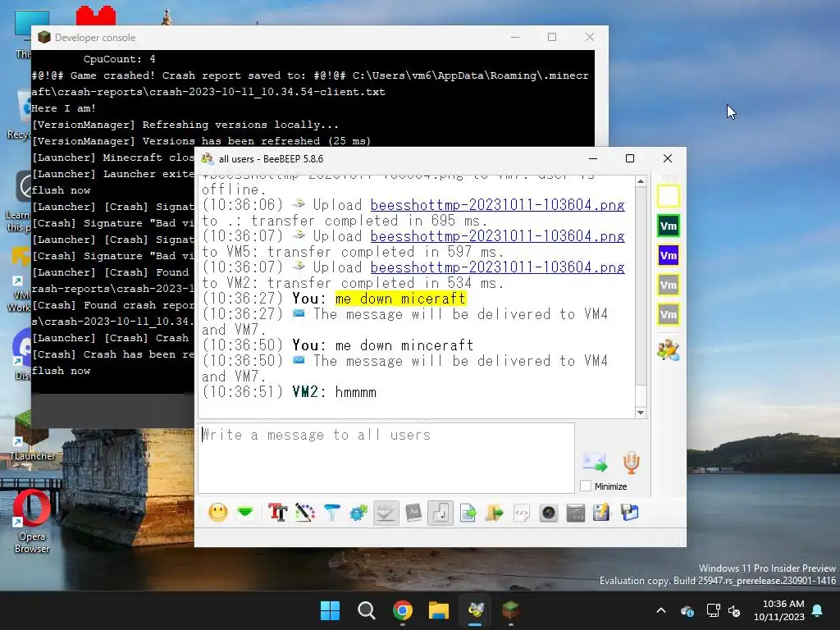Click the send message envelope button
Screen dimensions: 840x630
click(x=595, y=463)
